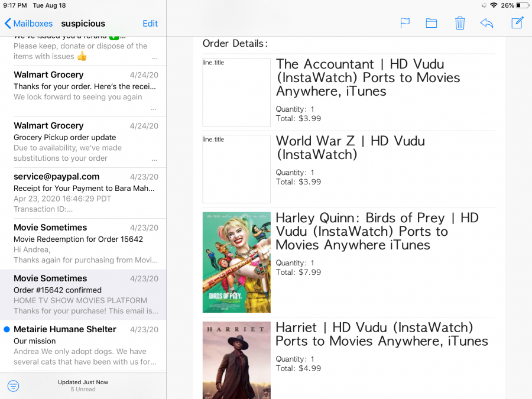The height and width of the screenshot is (399, 532).
Task: Reply using the arrow icon
Action: [x=486, y=24]
